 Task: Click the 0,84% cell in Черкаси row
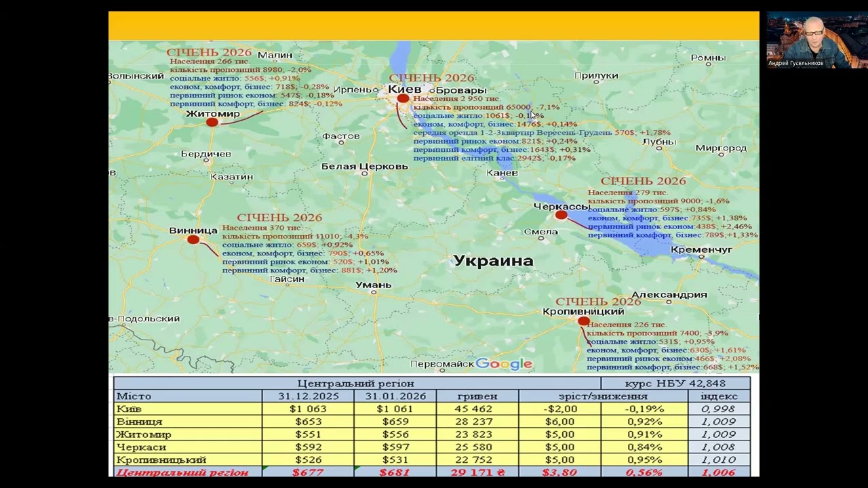[x=644, y=447]
